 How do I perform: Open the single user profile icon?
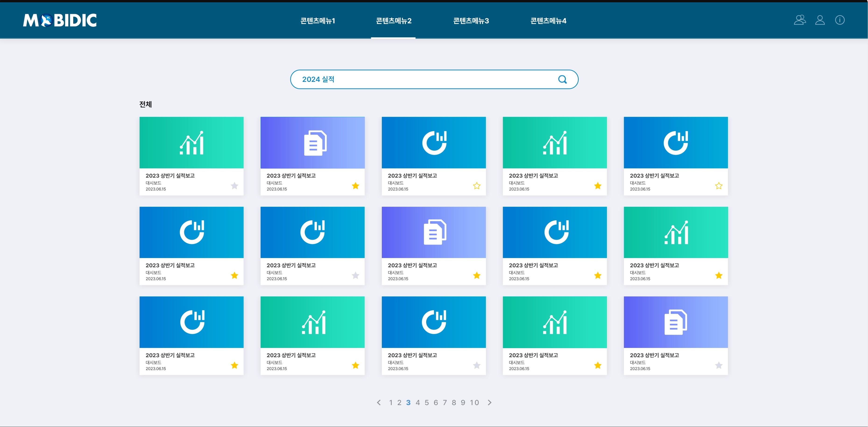pyautogui.click(x=820, y=20)
